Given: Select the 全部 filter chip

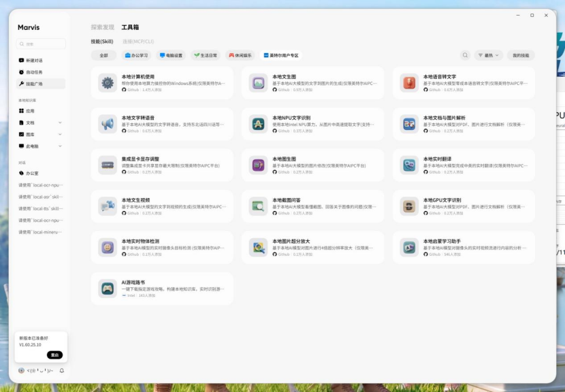Looking at the screenshot, I should [x=103, y=56].
